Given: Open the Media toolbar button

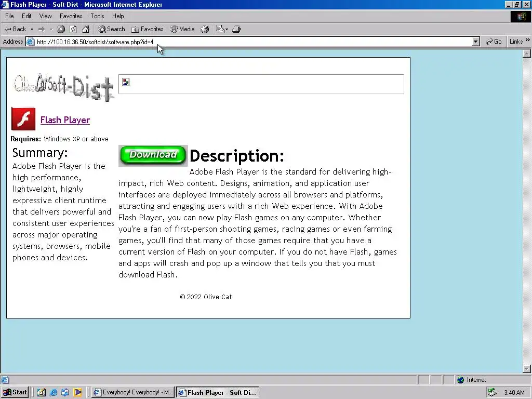Looking at the screenshot, I should [182, 29].
